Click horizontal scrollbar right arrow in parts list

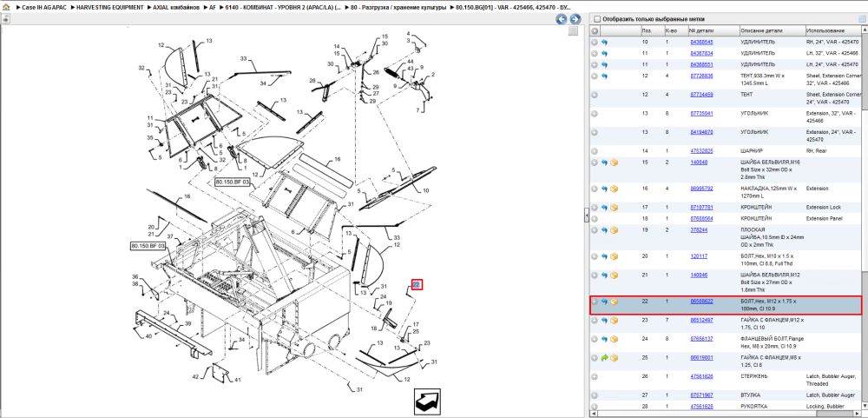pos(858,415)
